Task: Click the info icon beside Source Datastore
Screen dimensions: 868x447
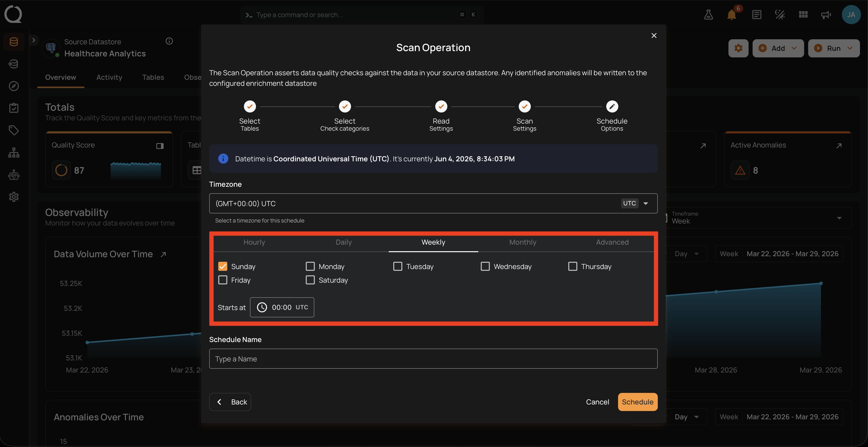Action: (x=169, y=41)
